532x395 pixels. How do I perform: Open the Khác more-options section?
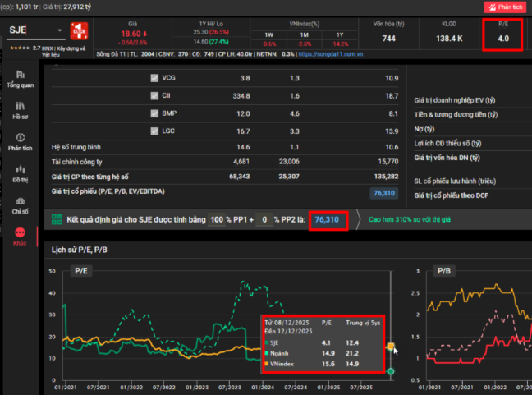tap(20, 237)
